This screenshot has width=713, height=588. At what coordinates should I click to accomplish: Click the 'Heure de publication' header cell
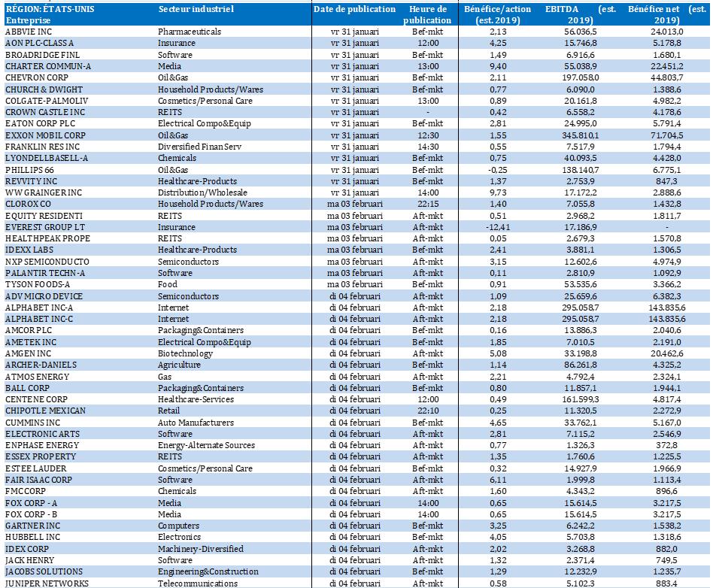click(432, 14)
